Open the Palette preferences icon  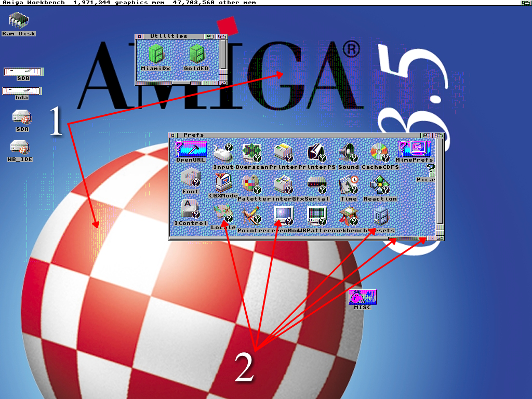(x=251, y=185)
